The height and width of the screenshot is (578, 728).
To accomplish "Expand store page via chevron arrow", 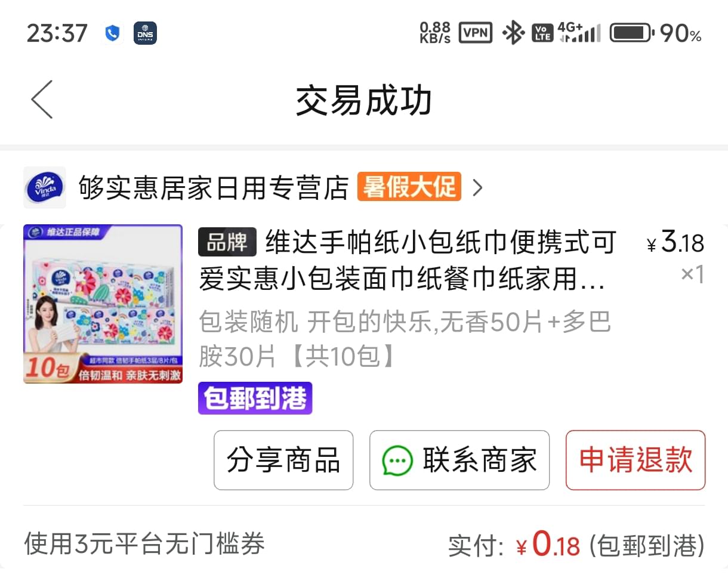I will 477,188.
